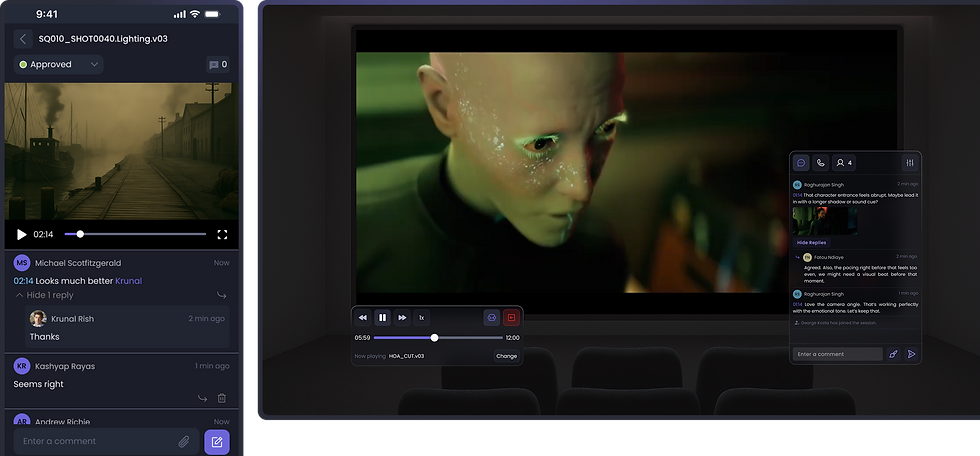Click the mobile video scrubber at 02:14
This screenshot has width=980, height=456.
coord(80,234)
